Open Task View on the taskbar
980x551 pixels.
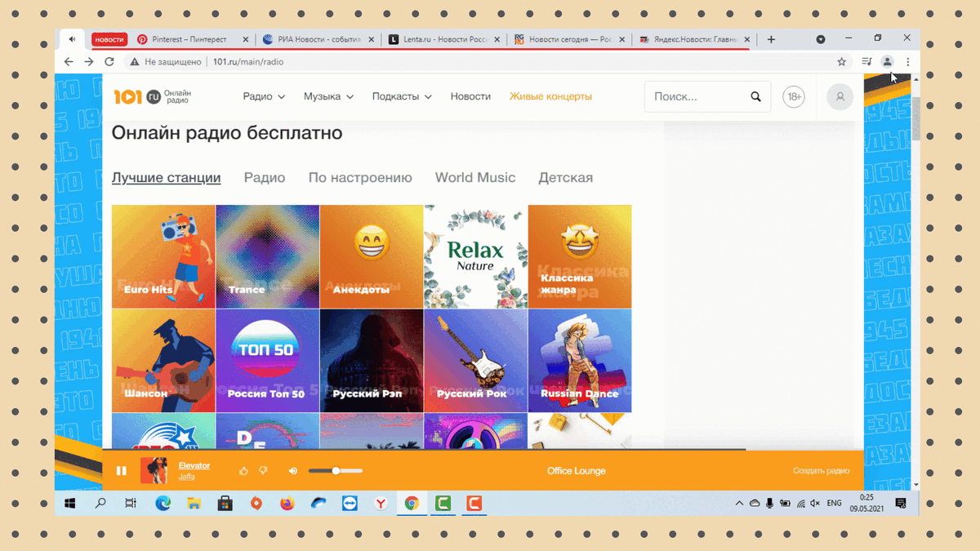131,504
